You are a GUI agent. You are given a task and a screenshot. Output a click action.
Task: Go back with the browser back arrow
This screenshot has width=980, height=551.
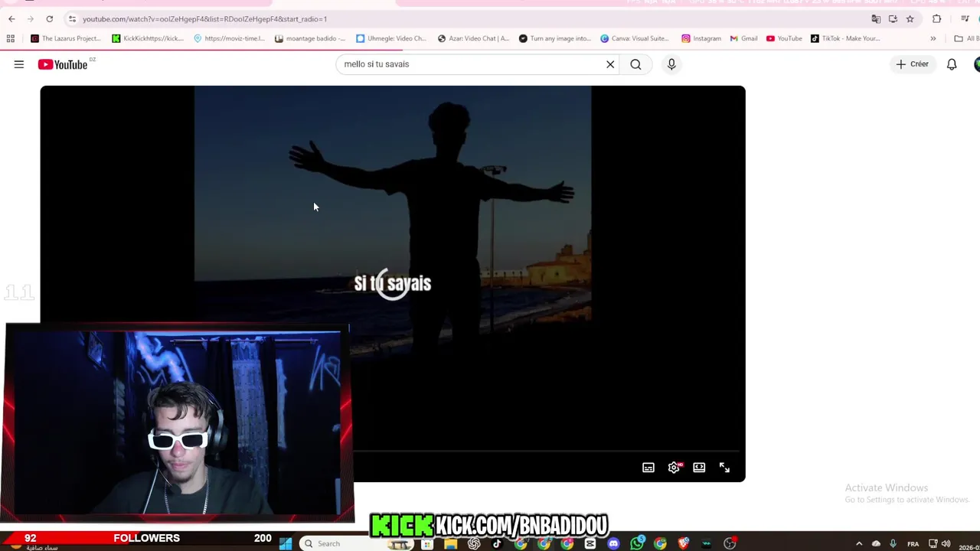(11, 18)
